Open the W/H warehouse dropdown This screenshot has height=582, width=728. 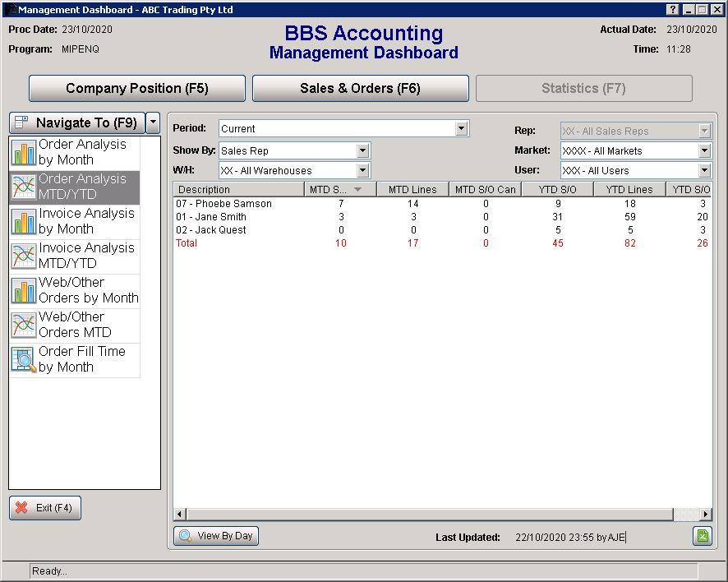pos(362,170)
